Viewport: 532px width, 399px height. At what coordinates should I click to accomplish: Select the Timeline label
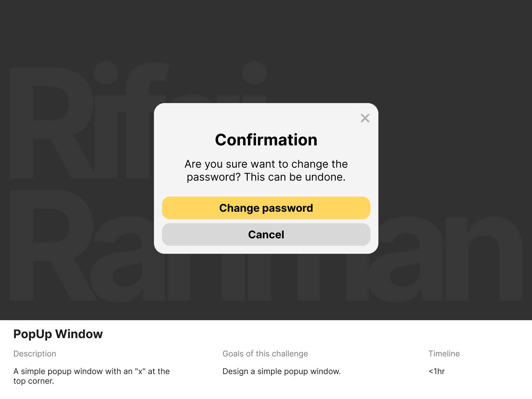click(x=444, y=353)
